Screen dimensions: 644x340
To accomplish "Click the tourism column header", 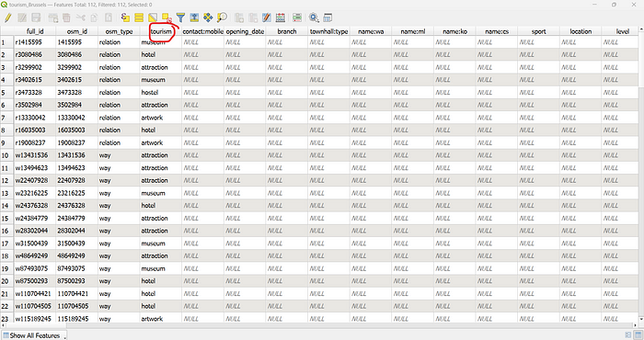I will (161, 31).
